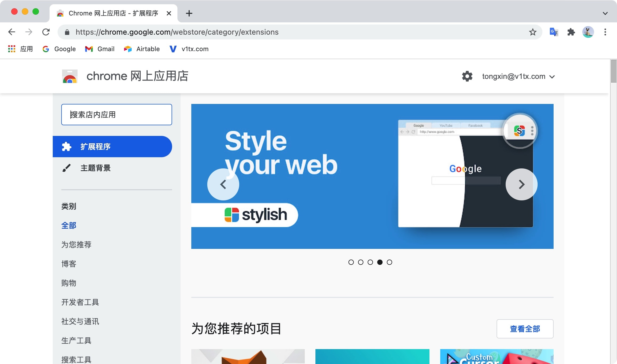Open the Google apps grid icon
Viewport: 617px width, 364px height.
[x=12, y=49]
